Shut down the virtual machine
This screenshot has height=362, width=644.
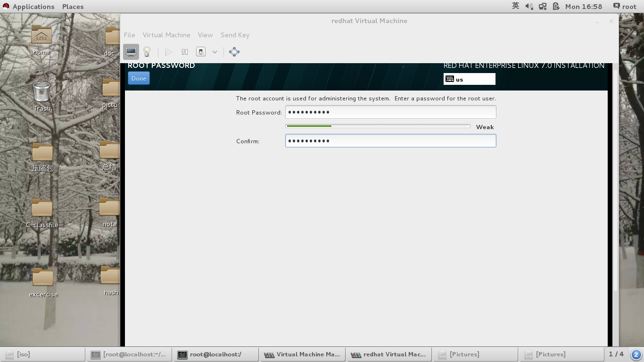(x=201, y=52)
